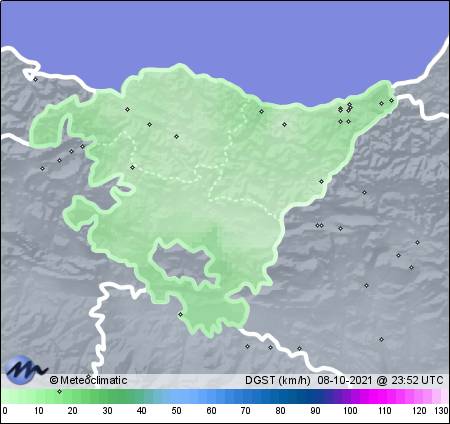450x424 pixels.
Task: Select the easternmost coastal station marker near the border
Action: point(391,100)
